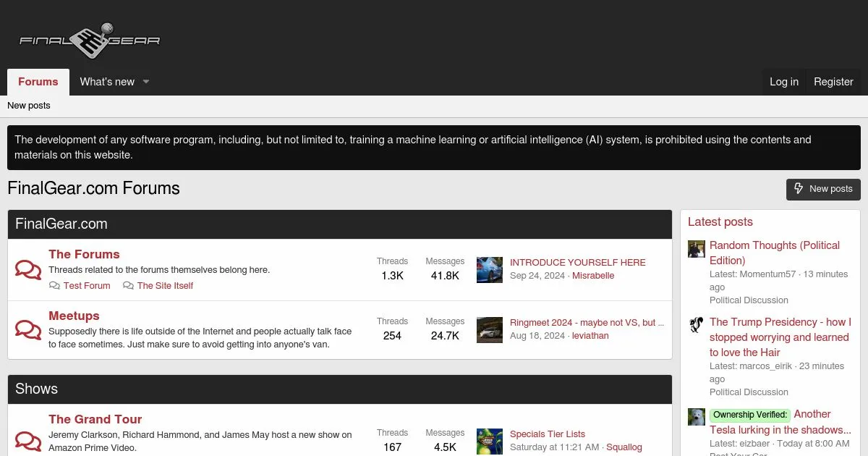The image size is (868, 456).
Task: Click The Forums thread count 1.3K
Action: 392,276
